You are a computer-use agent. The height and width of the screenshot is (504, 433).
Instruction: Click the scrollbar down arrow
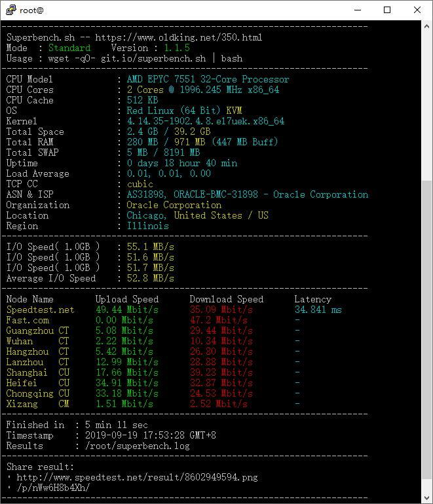tap(426, 498)
